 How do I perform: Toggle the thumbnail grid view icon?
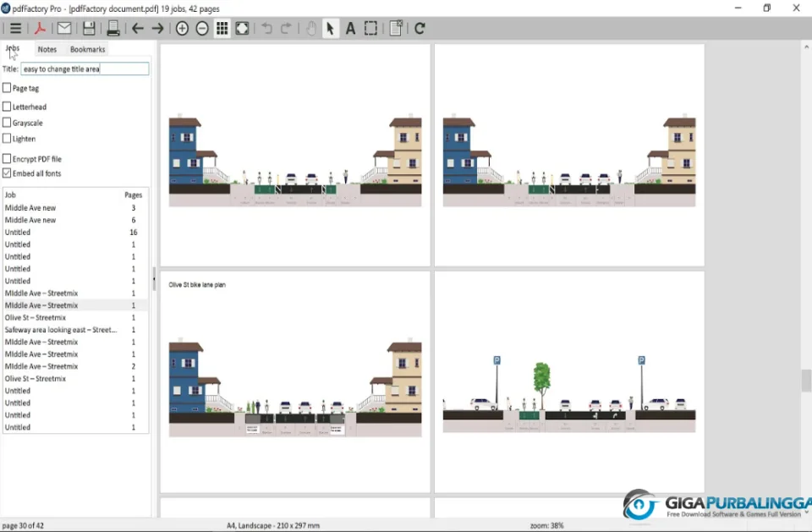pyautogui.click(x=222, y=29)
